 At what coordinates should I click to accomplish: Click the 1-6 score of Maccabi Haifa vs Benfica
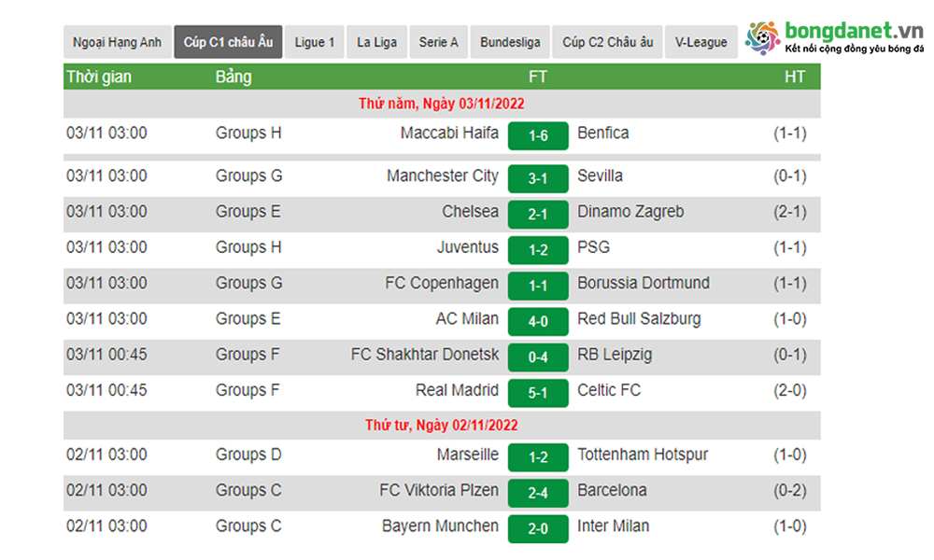pyautogui.click(x=538, y=136)
